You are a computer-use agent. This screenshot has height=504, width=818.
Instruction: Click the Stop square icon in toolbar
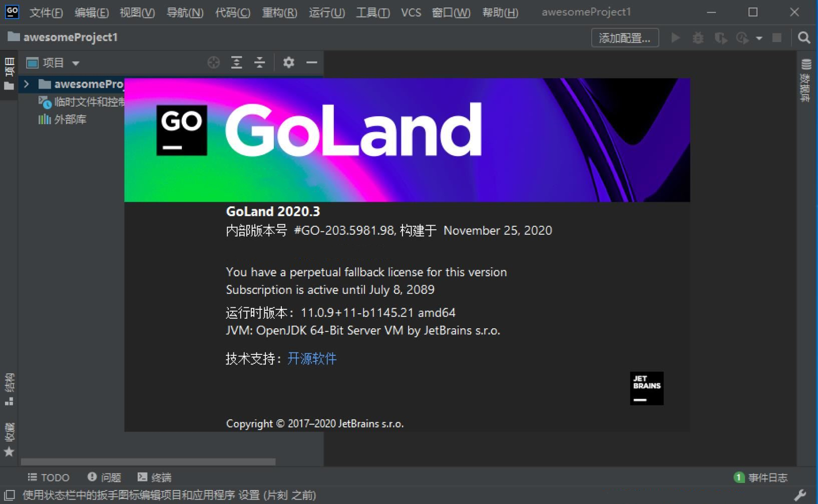[x=777, y=38]
